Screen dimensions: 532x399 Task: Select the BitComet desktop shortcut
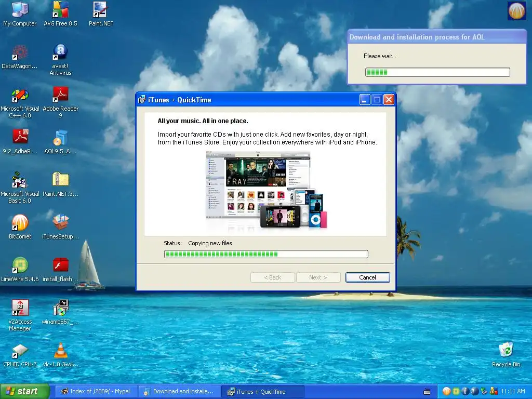tap(20, 227)
